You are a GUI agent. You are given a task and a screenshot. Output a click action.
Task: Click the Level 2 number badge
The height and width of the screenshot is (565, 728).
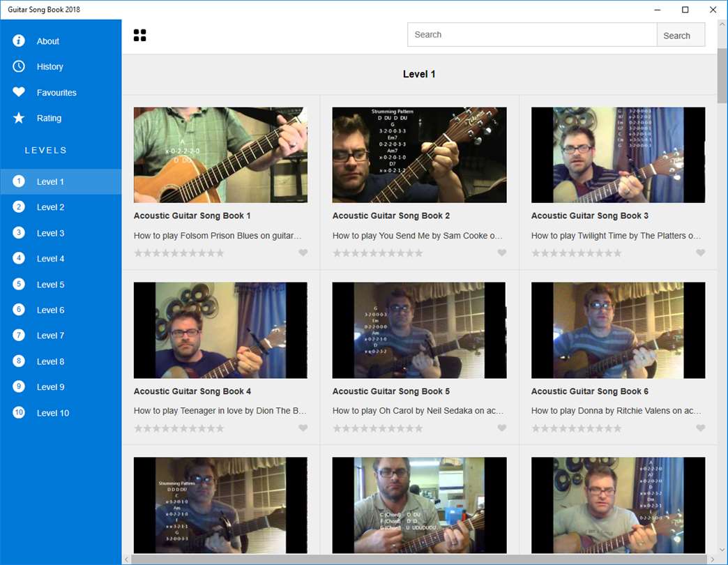19,206
